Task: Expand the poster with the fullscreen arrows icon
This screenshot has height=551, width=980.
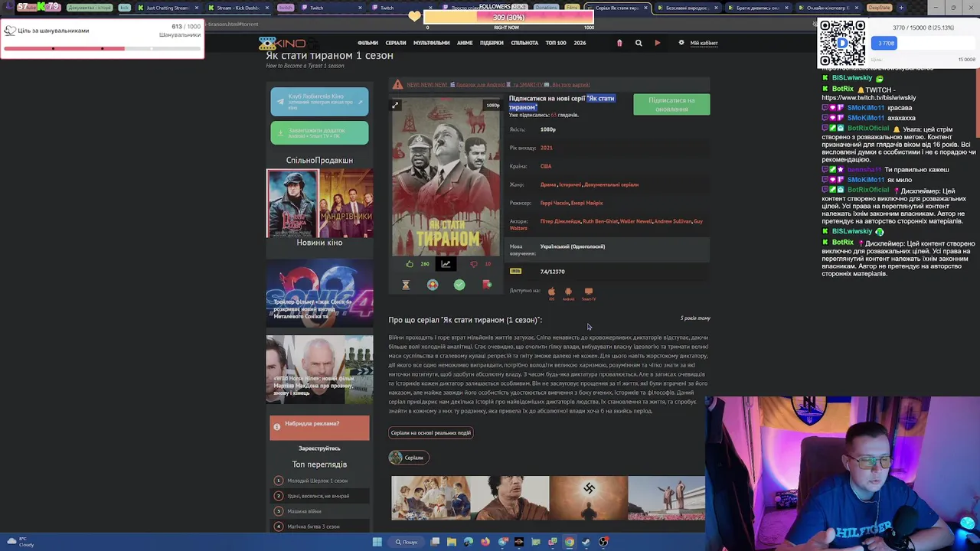Action: tap(395, 105)
